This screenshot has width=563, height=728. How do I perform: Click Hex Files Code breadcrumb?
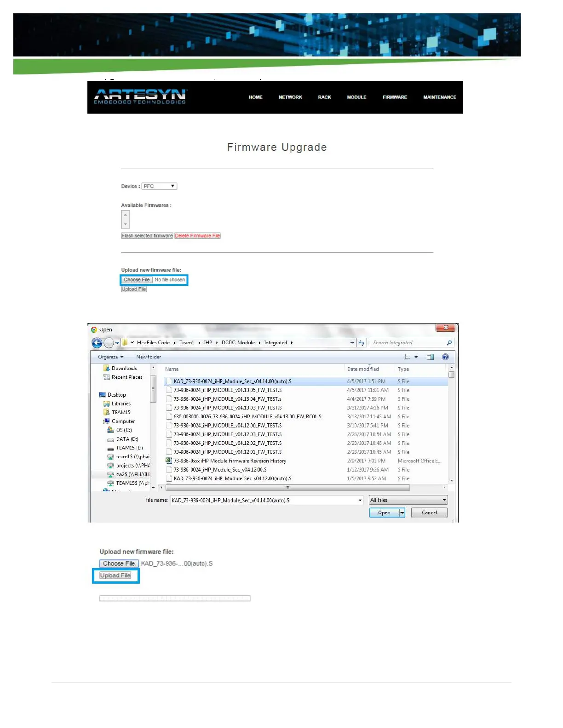[x=153, y=342]
